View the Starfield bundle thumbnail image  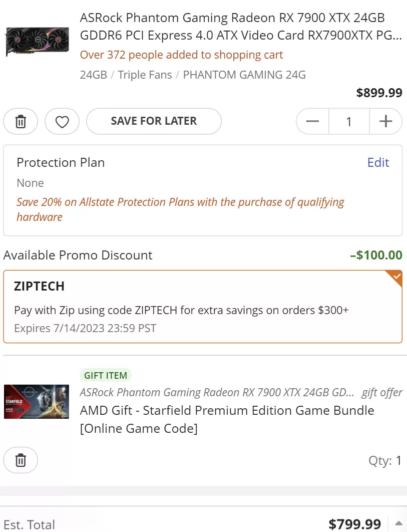37,402
